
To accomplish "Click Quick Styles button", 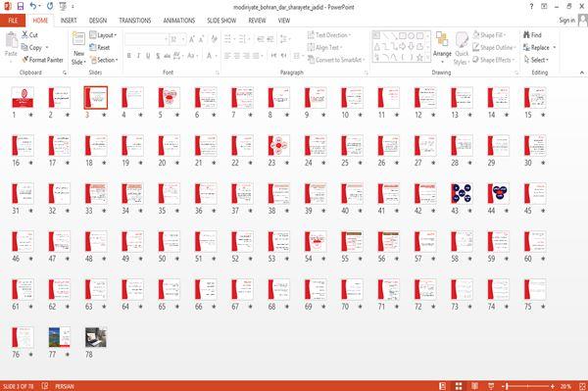I will 462,49.
